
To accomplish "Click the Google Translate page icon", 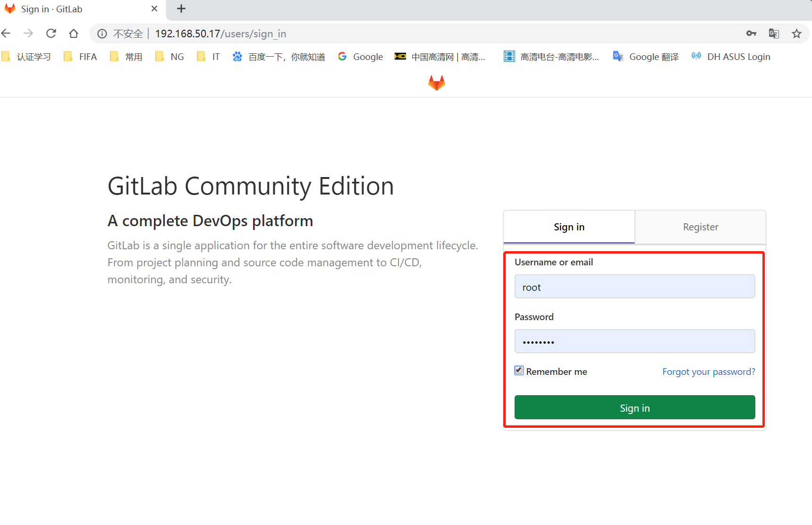I will click(x=774, y=34).
